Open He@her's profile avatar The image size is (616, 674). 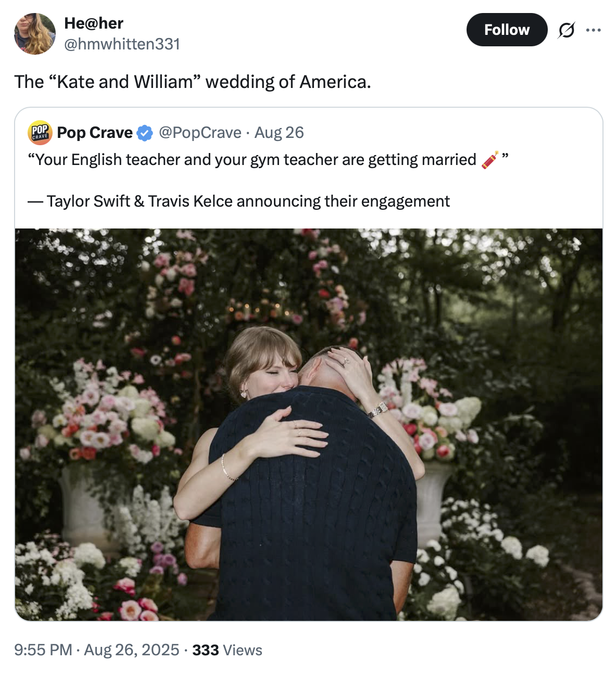click(x=34, y=34)
